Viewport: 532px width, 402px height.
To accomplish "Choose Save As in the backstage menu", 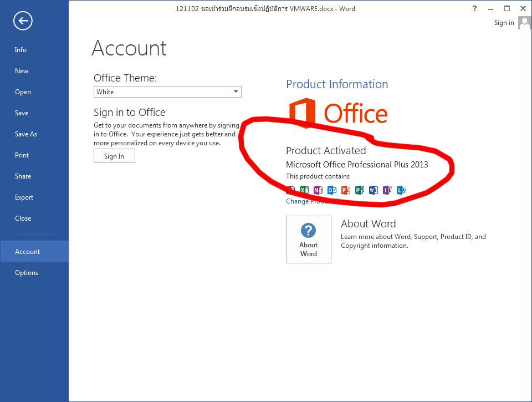I will point(26,134).
